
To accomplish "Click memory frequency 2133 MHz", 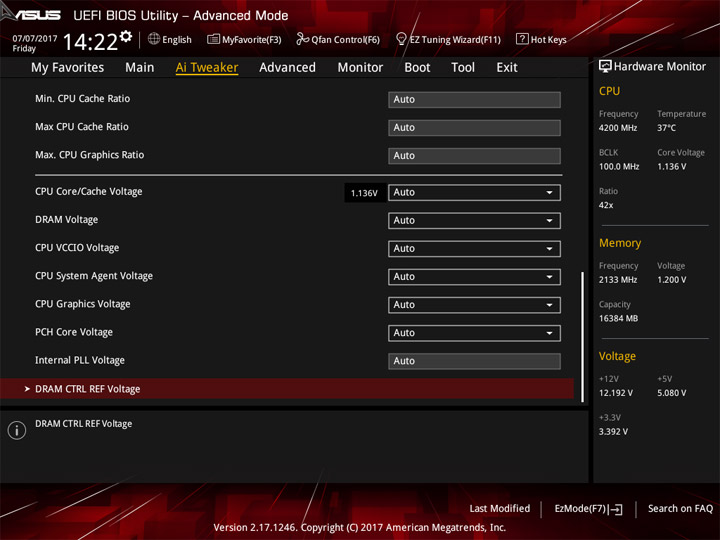I will tap(618, 280).
